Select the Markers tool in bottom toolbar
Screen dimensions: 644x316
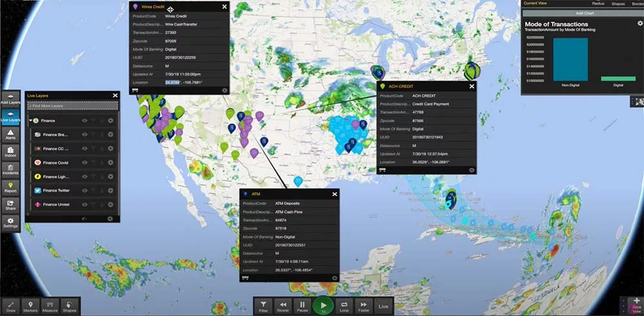tap(30, 306)
